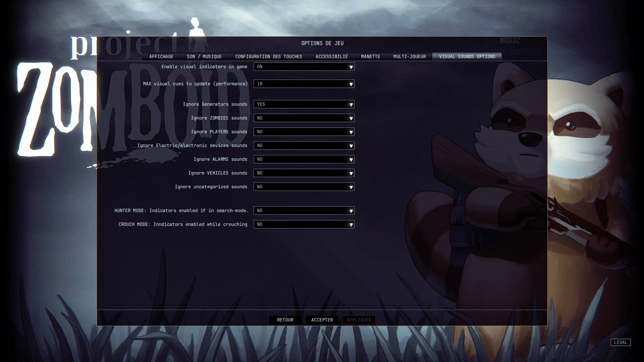Click the 'Ignore uncategorized sounds' label
This screenshot has height=362, width=644.
click(x=211, y=187)
